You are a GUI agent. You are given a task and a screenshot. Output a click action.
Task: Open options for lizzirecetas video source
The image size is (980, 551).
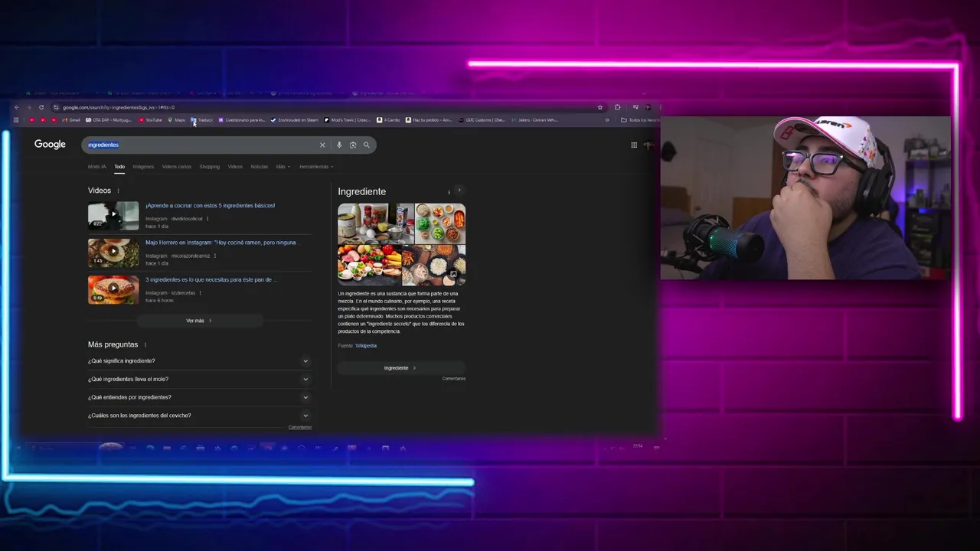[200, 293]
